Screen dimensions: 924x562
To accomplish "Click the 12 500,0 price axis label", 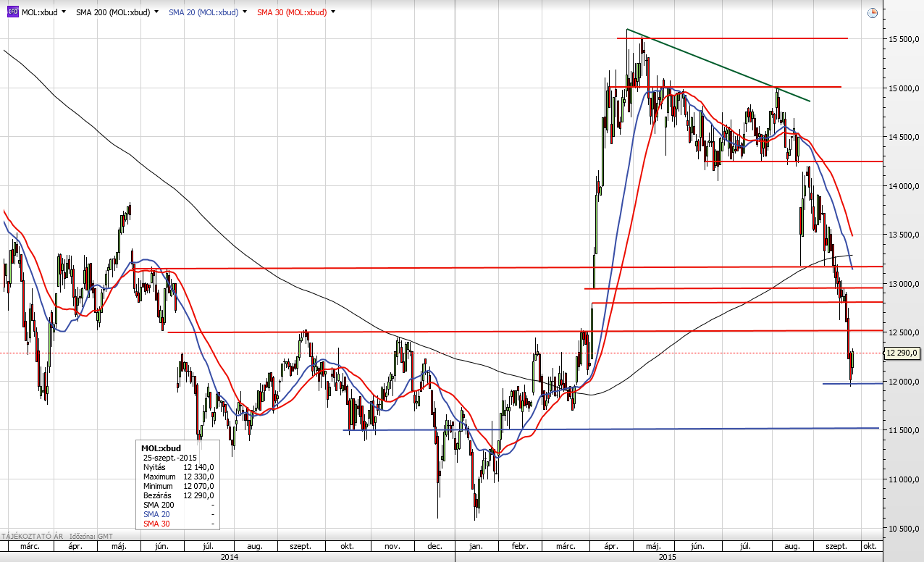I will point(902,332).
